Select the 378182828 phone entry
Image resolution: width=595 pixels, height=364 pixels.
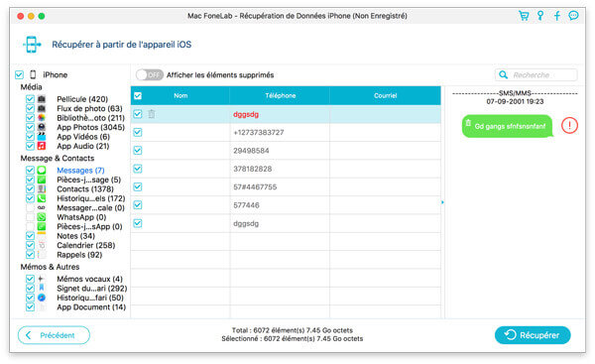(252, 169)
